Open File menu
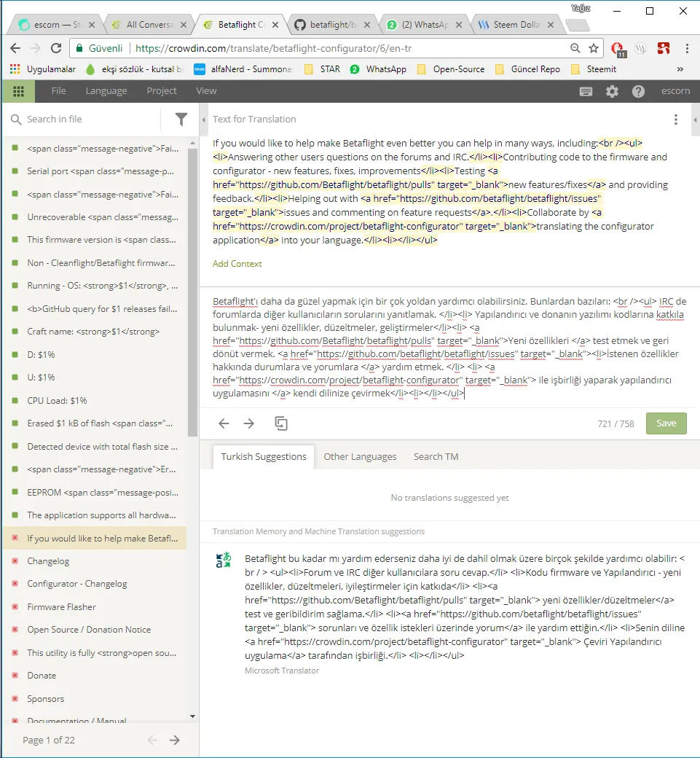 pos(58,91)
